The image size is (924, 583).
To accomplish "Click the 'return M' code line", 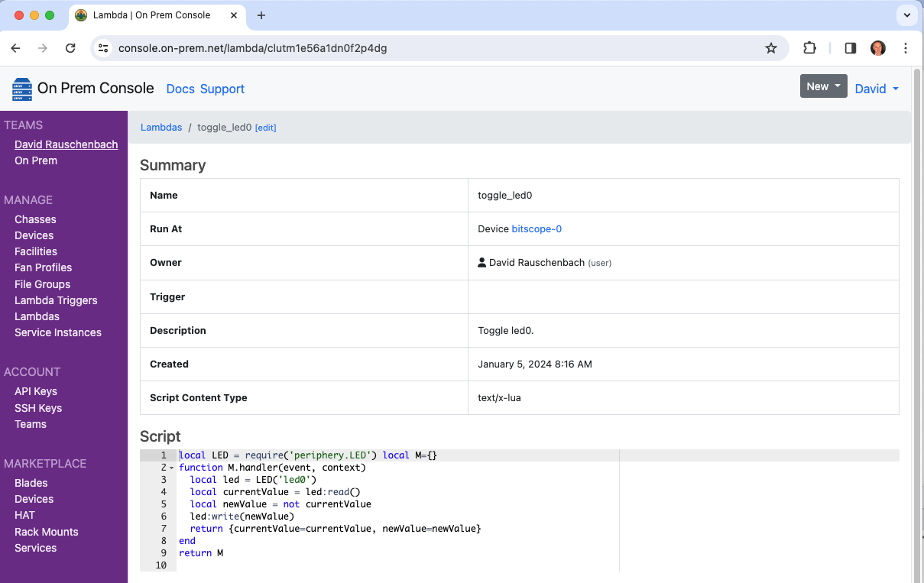I will tap(201, 553).
